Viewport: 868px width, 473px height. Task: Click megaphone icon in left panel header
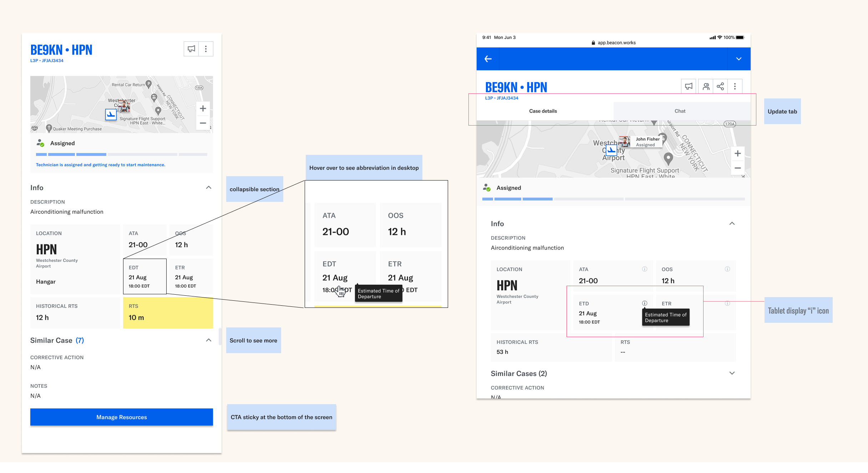tap(191, 49)
